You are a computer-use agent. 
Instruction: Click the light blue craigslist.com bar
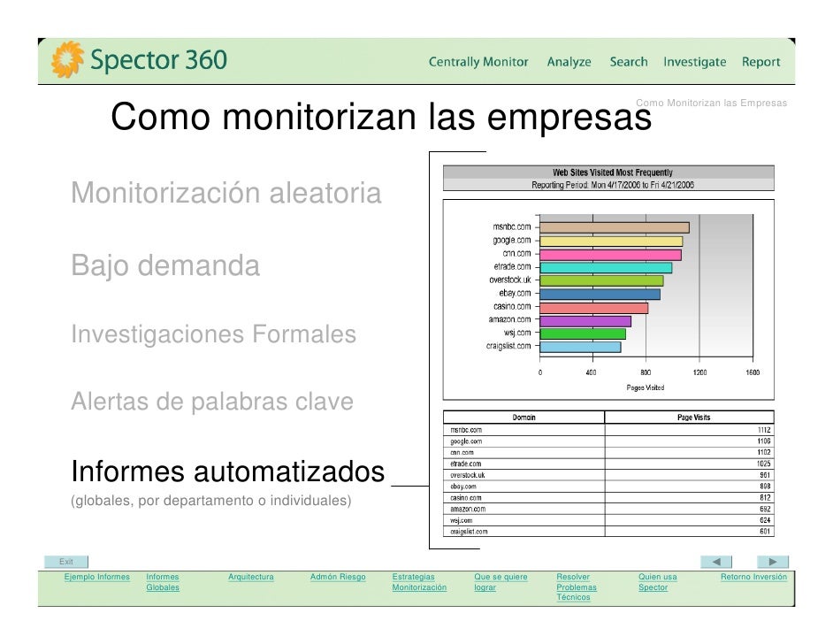click(x=580, y=347)
